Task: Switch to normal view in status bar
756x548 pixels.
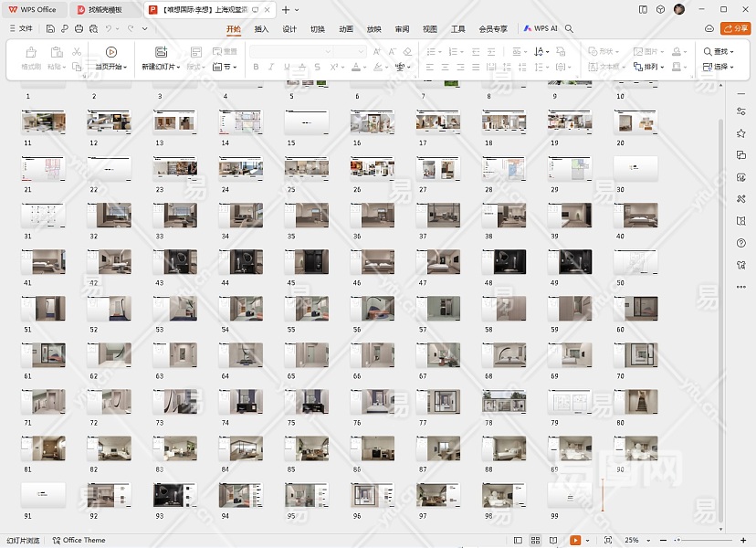Action: [519, 540]
